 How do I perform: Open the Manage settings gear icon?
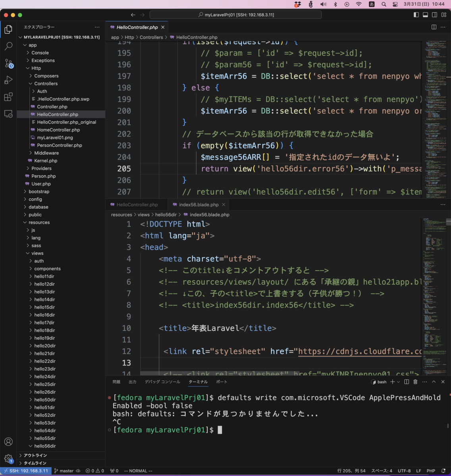click(9, 459)
